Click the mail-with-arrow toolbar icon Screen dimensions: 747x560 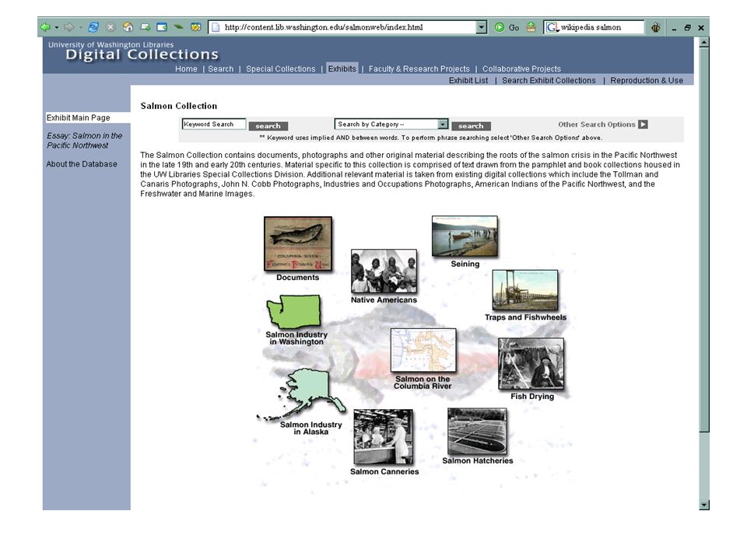tap(146, 27)
